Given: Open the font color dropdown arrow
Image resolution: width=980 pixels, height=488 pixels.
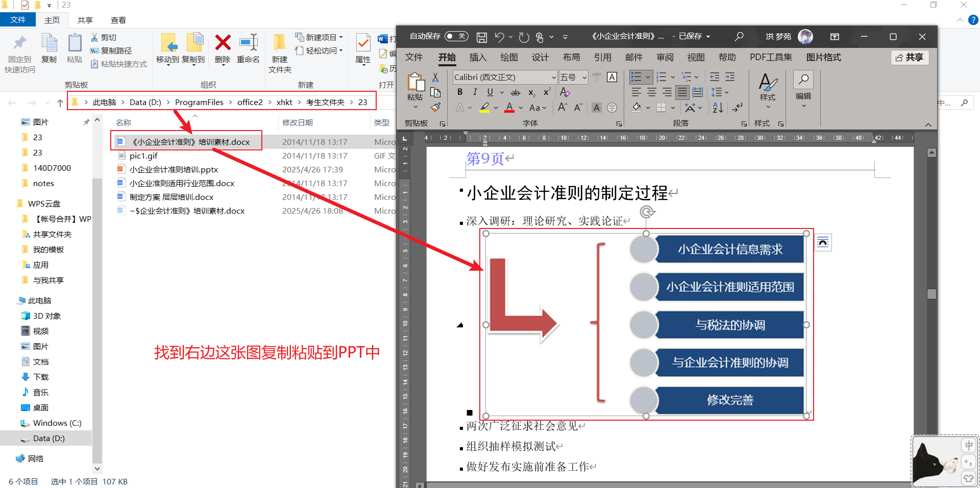Looking at the screenshot, I should [x=521, y=108].
